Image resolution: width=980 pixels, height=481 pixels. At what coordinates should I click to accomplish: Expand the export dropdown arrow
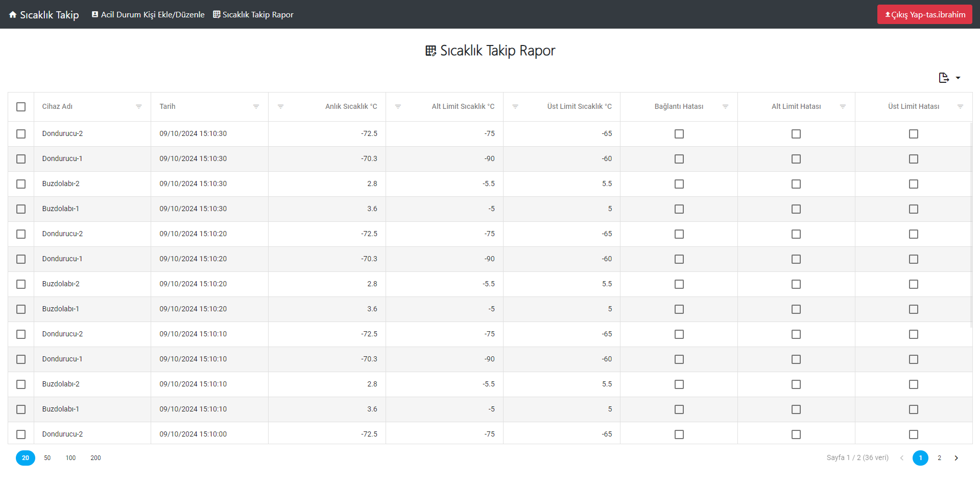tap(958, 78)
